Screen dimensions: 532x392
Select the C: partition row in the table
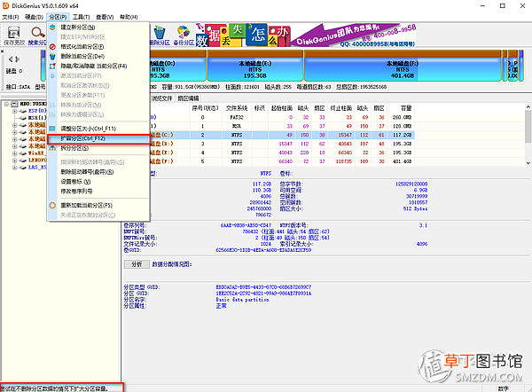[282, 135]
